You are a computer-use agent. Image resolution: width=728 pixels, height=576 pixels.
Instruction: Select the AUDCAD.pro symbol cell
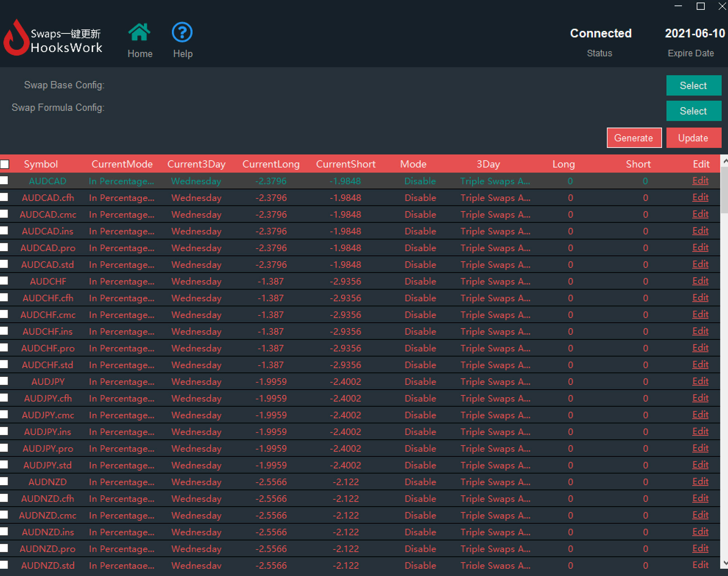click(48, 248)
